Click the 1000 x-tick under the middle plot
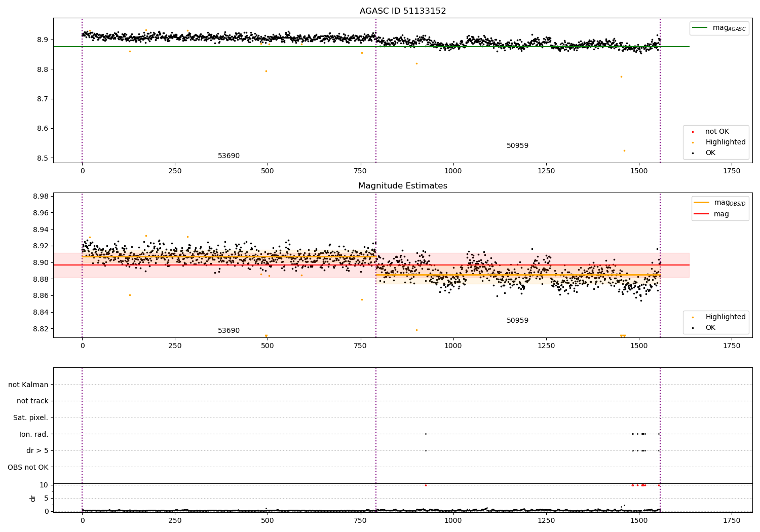760x532 pixels. [x=453, y=346]
